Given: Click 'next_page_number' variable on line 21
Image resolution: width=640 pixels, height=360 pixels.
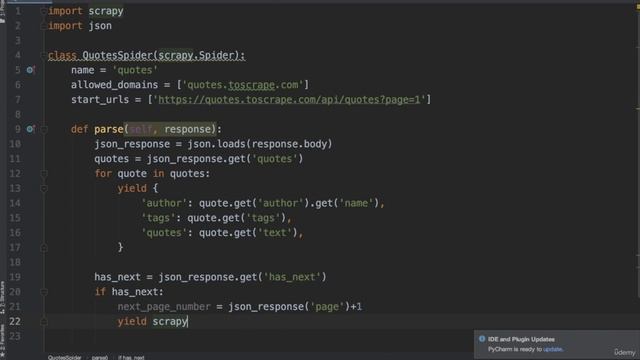Looking at the screenshot, I should click(x=164, y=307).
